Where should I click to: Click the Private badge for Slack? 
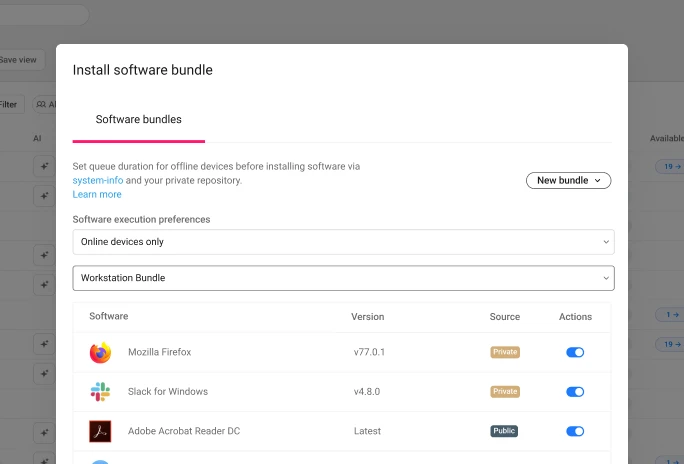click(505, 392)
